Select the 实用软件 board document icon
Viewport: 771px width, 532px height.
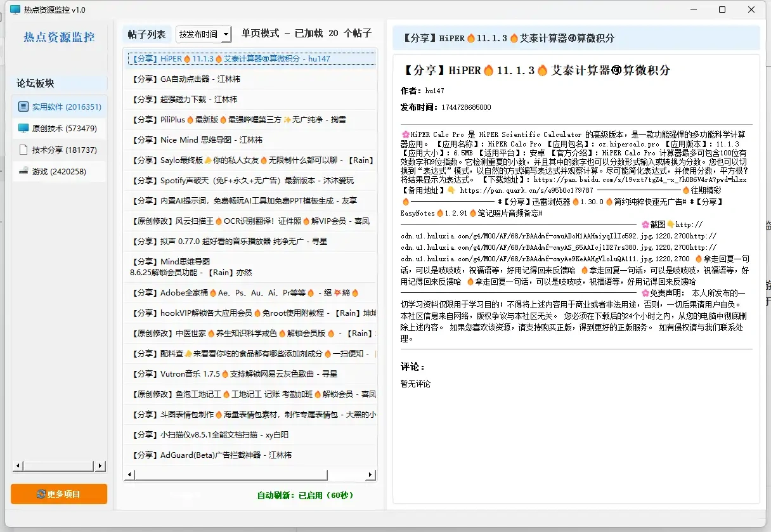(24, 107)
